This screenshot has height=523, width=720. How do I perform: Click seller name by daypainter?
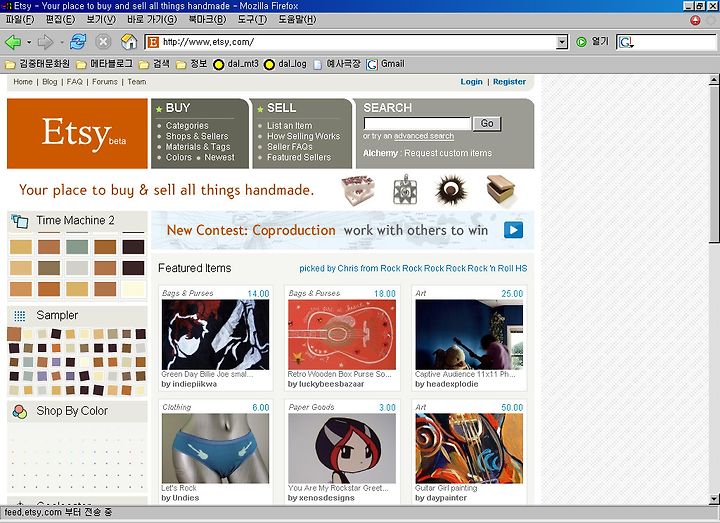click(x=441, y=498)
